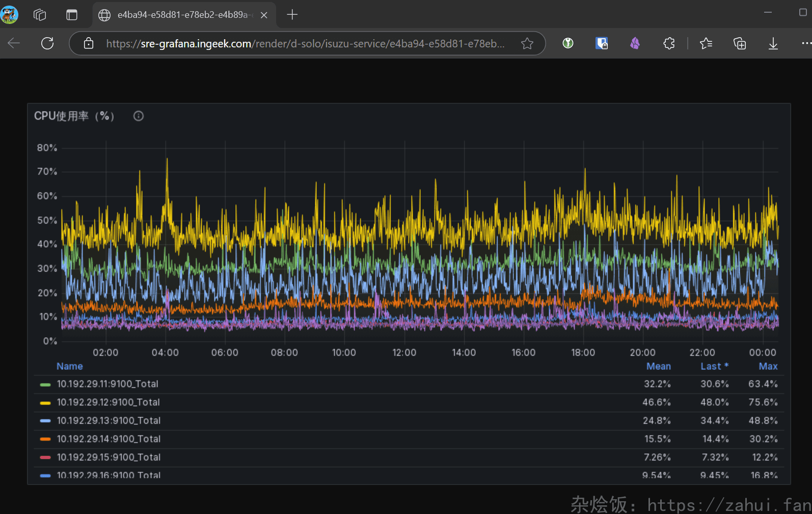Viewport: 812px width, 514px height.
Task: Open the Collections icon
Action: [x=740, y=43]
